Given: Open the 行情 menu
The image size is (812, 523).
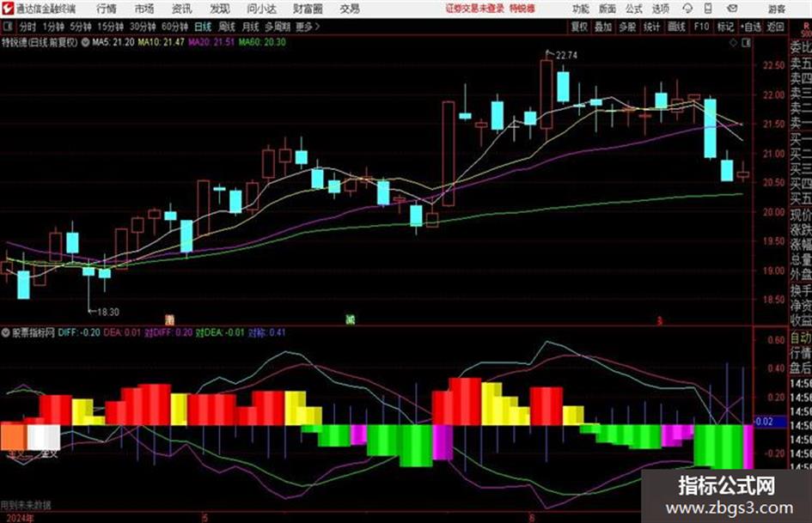Looking at the screenshot, I should pos(107,9).
